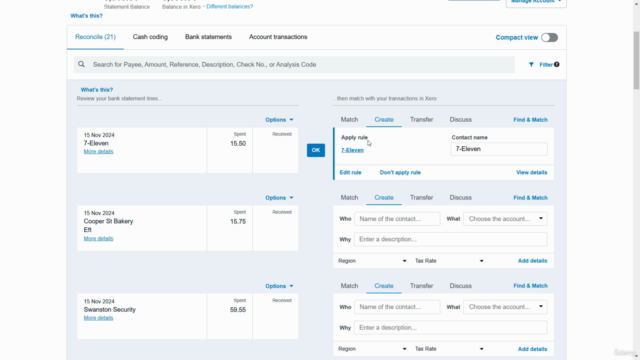The height and width of the screenshot is (360, 640).
Task: Click the Contact name field with 7-Eleven
Action: point(499,149)
